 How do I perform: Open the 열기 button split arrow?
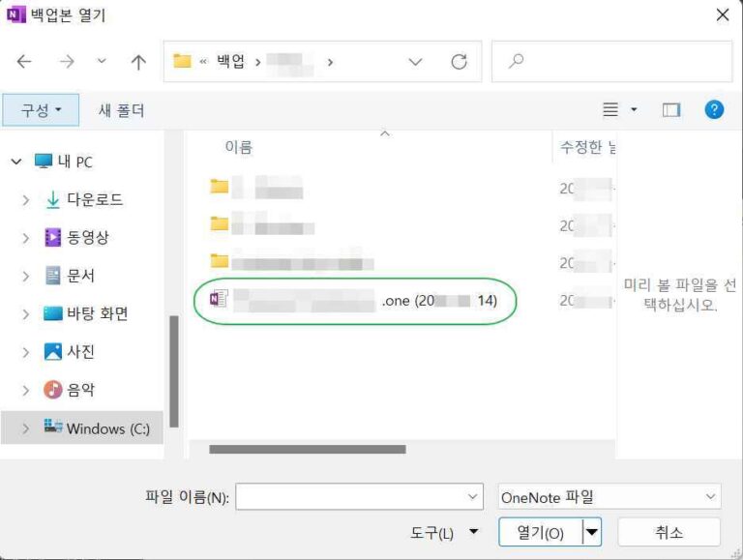(591, 533)
